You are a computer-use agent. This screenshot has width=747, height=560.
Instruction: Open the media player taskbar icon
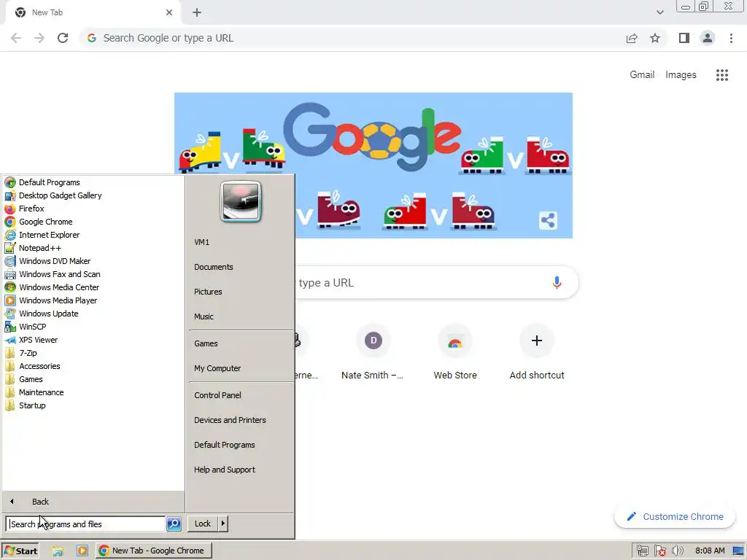pos(82,551)
